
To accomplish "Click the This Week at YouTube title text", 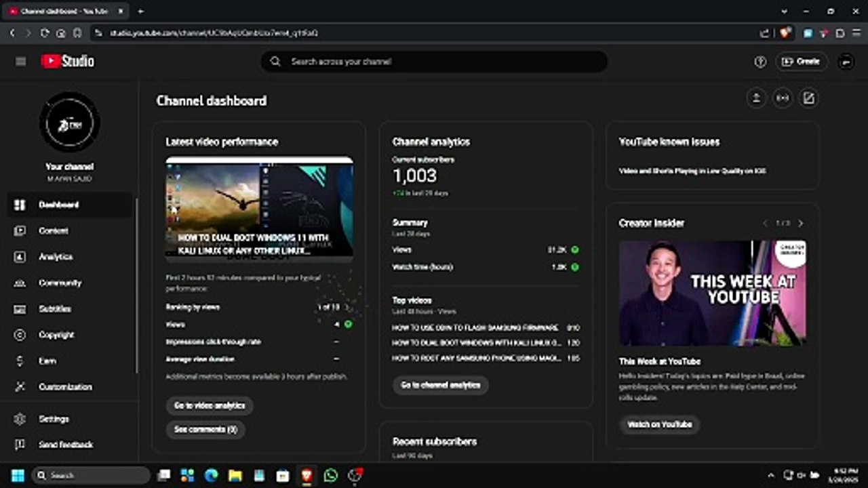I will pyautogui.click(x=659, y=362).
